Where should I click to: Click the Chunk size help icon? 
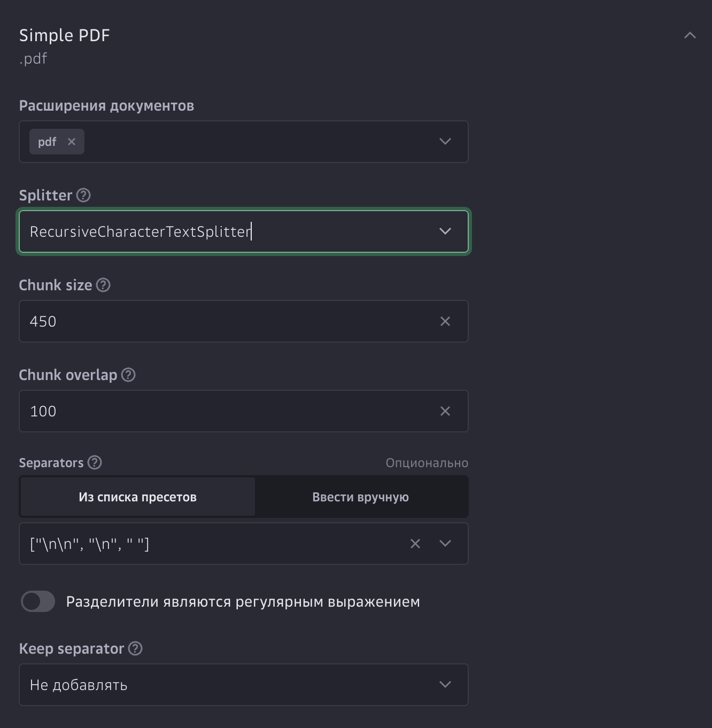coord(103,285)
